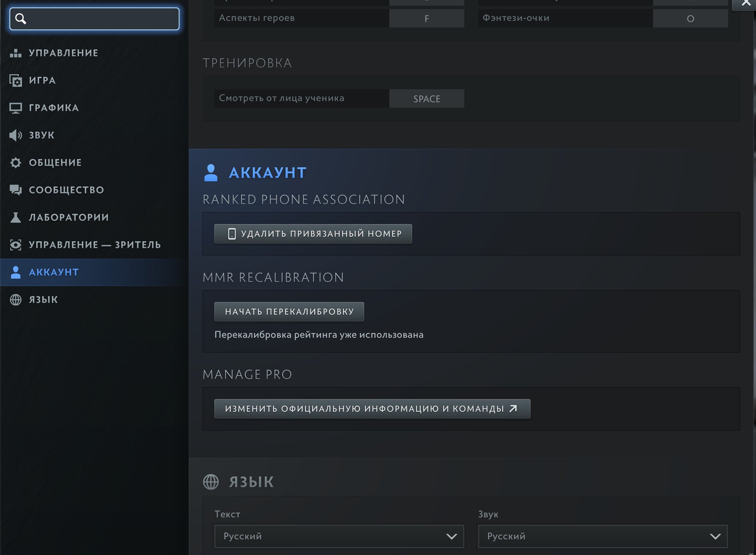Click the magnifier icon in search box
This screenshot has width=756, height=555.
pyautogui.click(x=21, y=19)
